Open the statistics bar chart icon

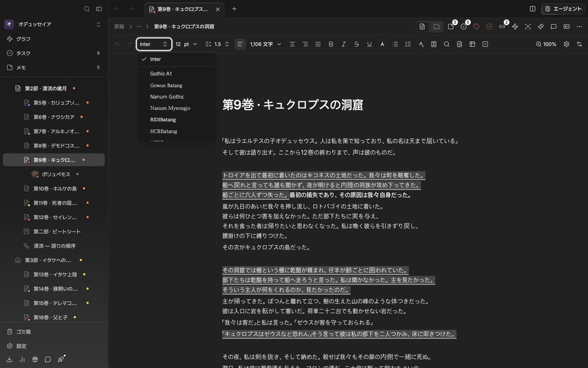coord(22,359)
